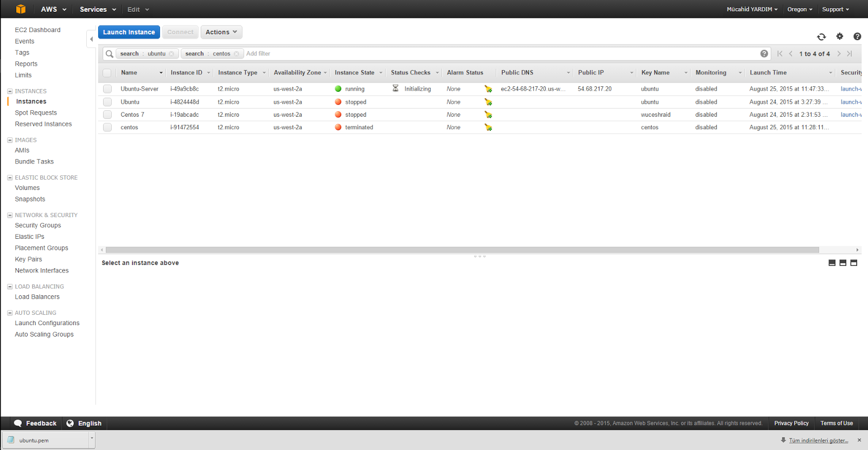Click the AWS orange cube logo
Image resolution: width=868 pixels, height=450 pixels.
click(21, 9)
